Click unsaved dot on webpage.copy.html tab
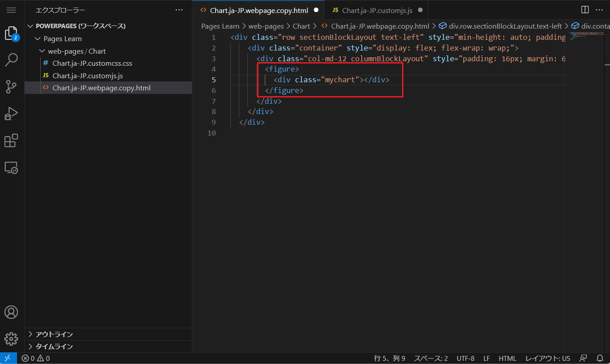Screen dimensions: 610x364 click(316, 10)
